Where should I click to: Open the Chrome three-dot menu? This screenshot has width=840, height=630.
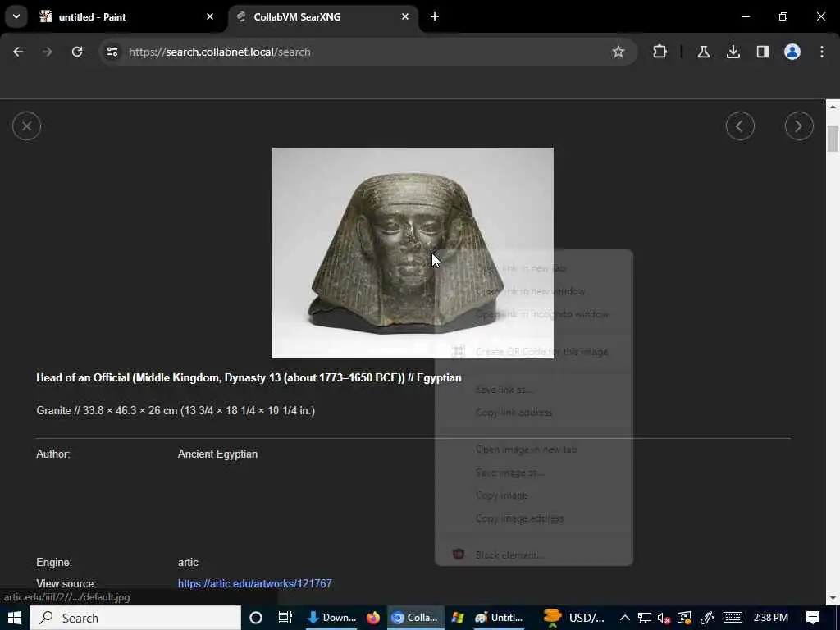click(x=821, y=52)
